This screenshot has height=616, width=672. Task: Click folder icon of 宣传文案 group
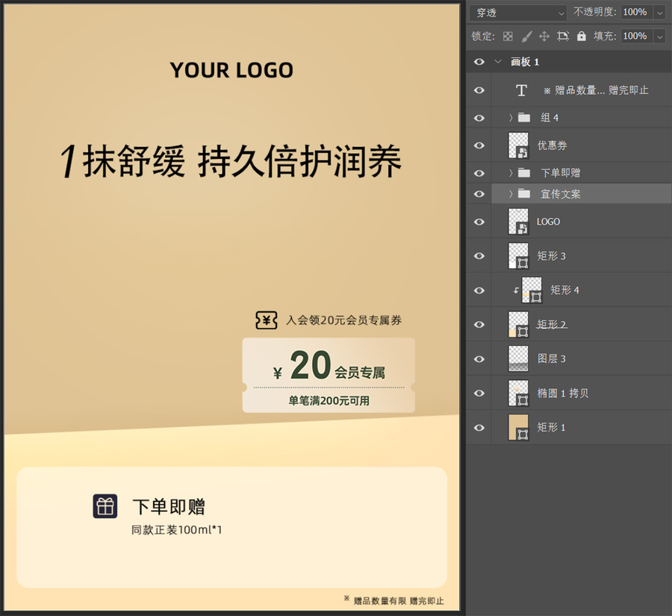pyautogui.click(x=523, y=193)
